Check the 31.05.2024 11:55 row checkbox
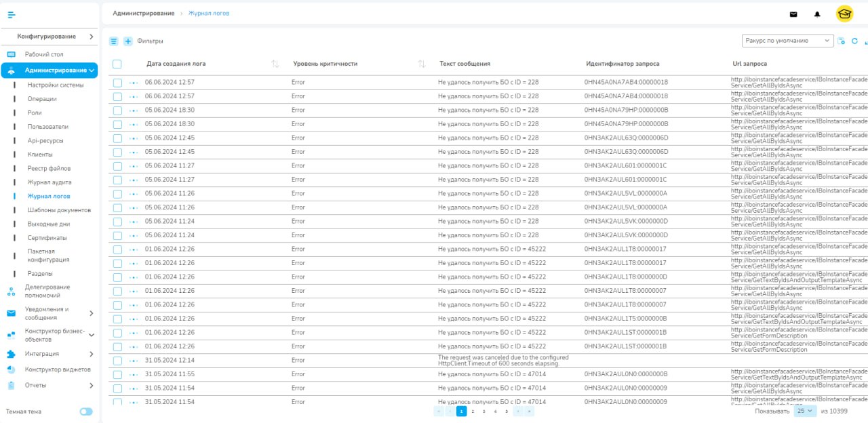 click(x=117, y=374)
